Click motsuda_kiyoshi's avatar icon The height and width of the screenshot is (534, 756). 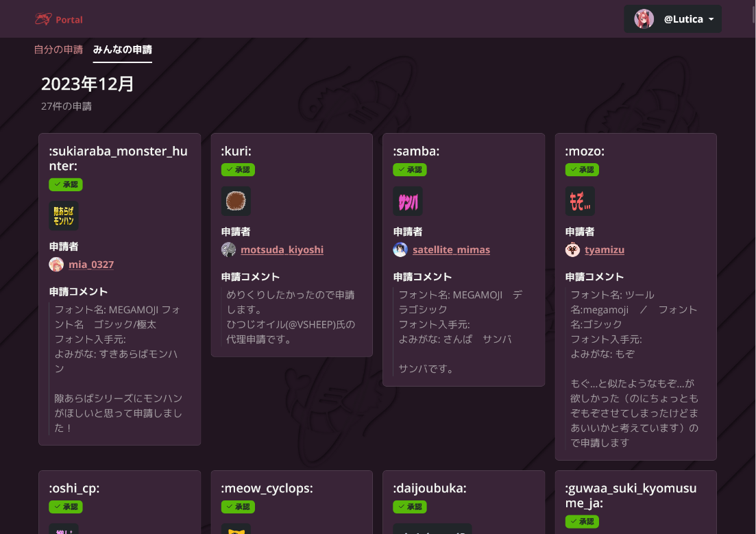coord(229,250)
